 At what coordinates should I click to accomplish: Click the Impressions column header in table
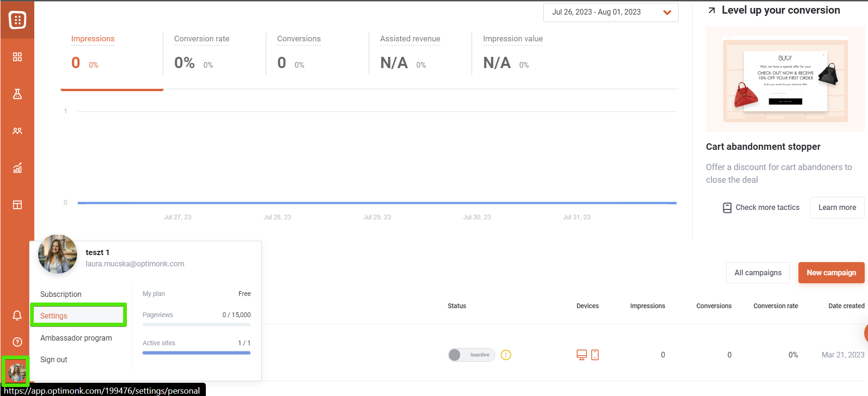648,306
